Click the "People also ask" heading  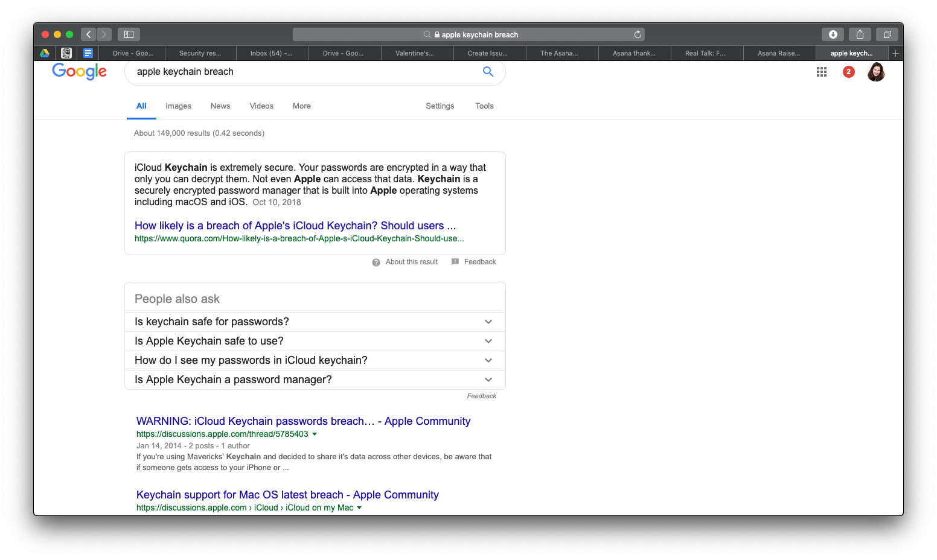(x=177, y=299)
